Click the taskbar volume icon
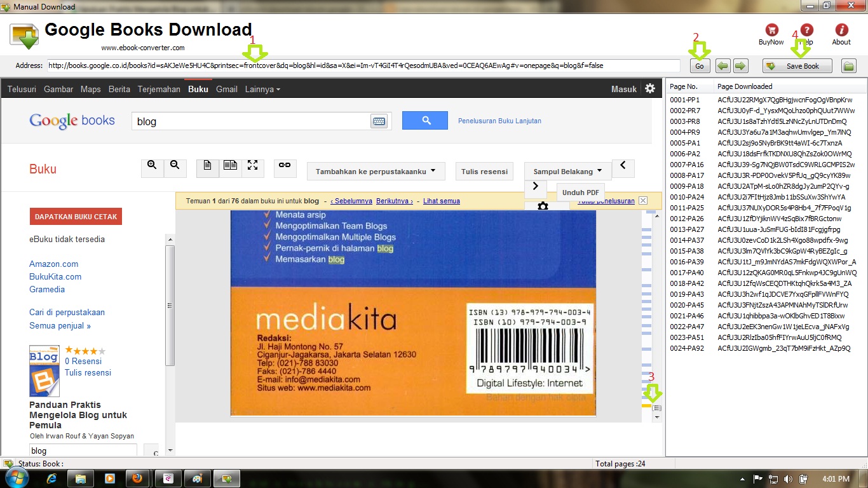 789,478
